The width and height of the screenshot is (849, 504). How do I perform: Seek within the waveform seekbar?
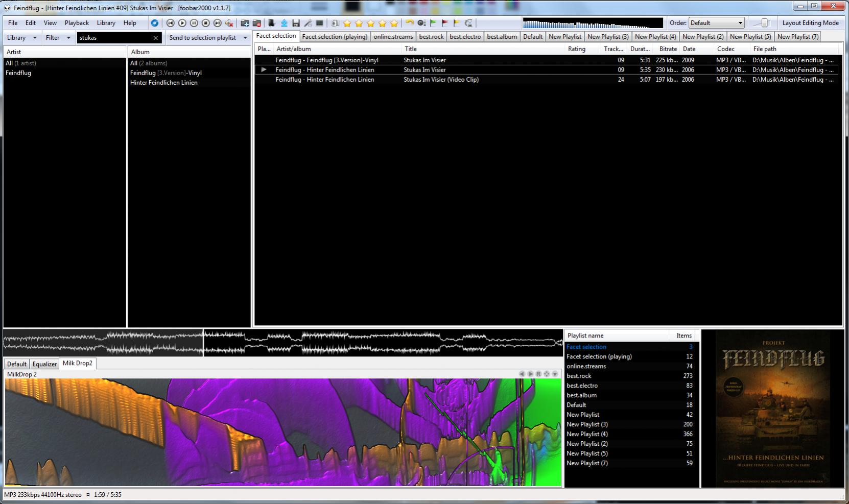click(x=283, y=343)
